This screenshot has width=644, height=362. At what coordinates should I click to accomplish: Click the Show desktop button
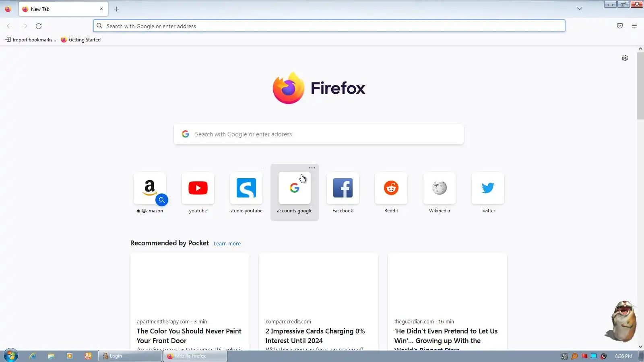pos(641,356)
